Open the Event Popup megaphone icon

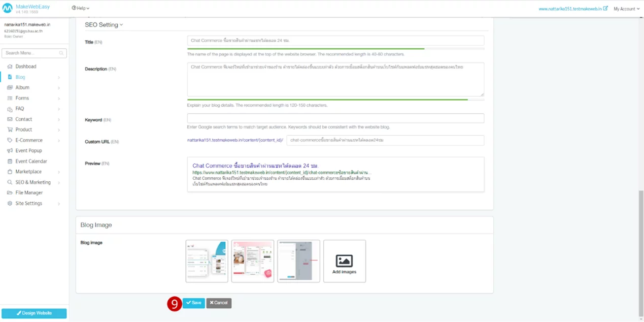(10, 151)
